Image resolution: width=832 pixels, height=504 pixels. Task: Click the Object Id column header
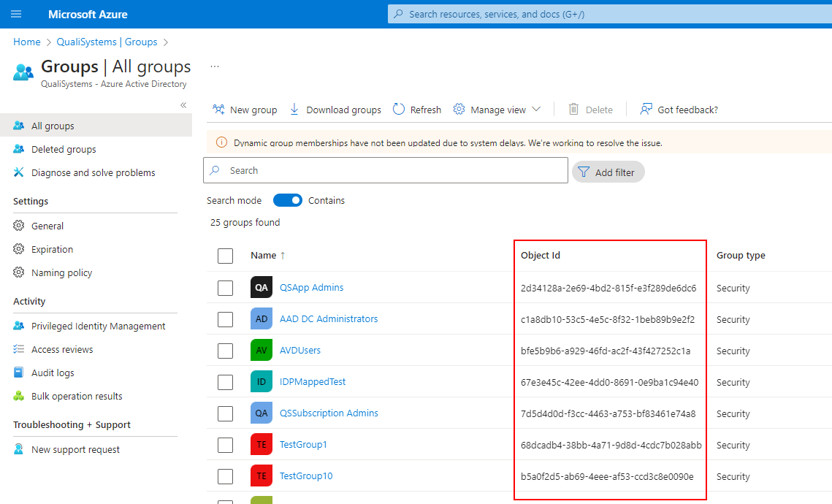[540, 255]
